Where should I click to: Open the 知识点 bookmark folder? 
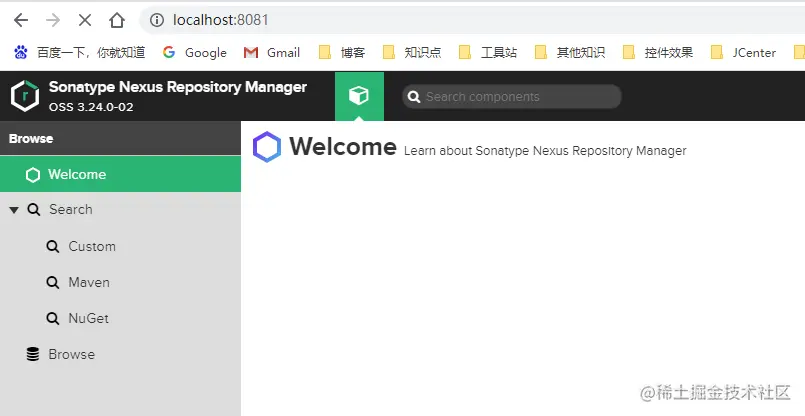coord(412,52)
